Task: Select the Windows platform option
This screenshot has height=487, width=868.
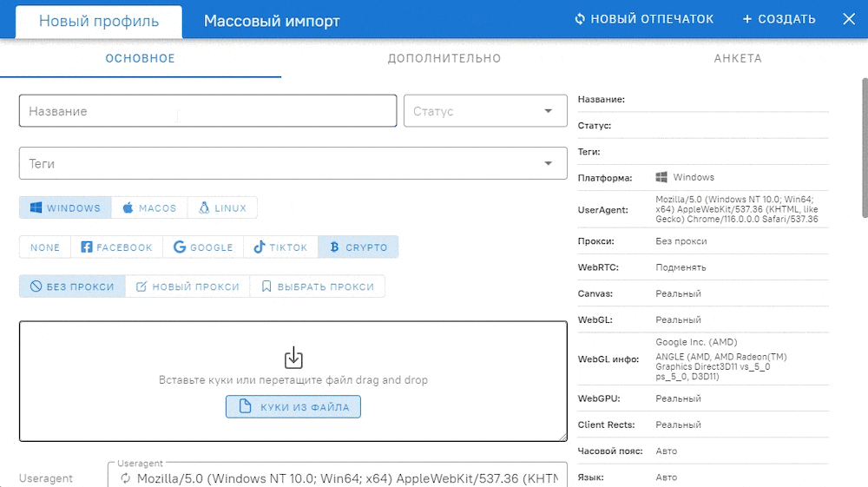Action: coord(66,208)
